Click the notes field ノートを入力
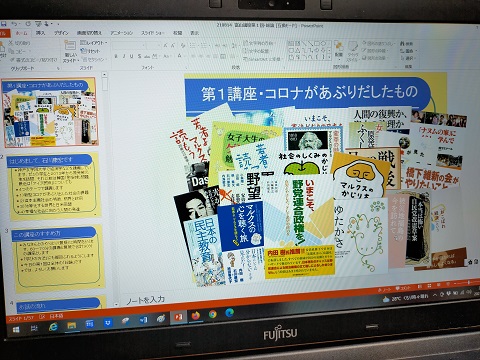Screen dimensions: 480x360 pyautogui.click(x=146, y=300)
